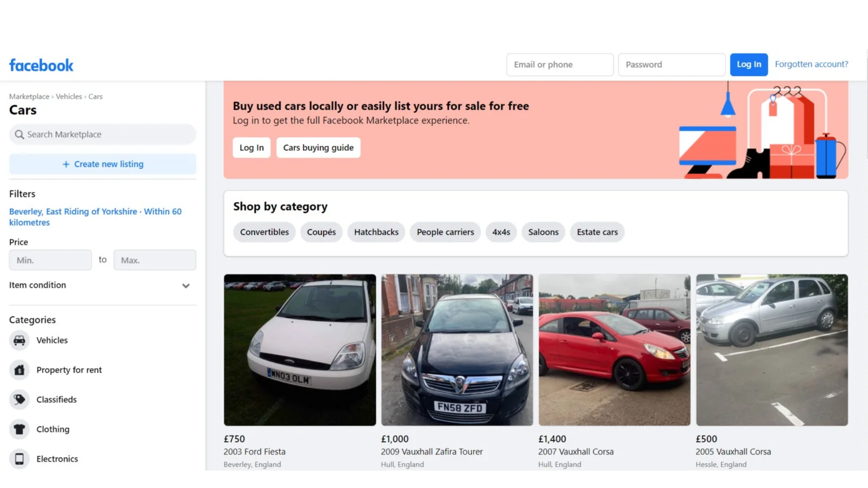Select the Coupés category
Image resolution: width=868 pixels, height=488 pixels.
[322, 232]
